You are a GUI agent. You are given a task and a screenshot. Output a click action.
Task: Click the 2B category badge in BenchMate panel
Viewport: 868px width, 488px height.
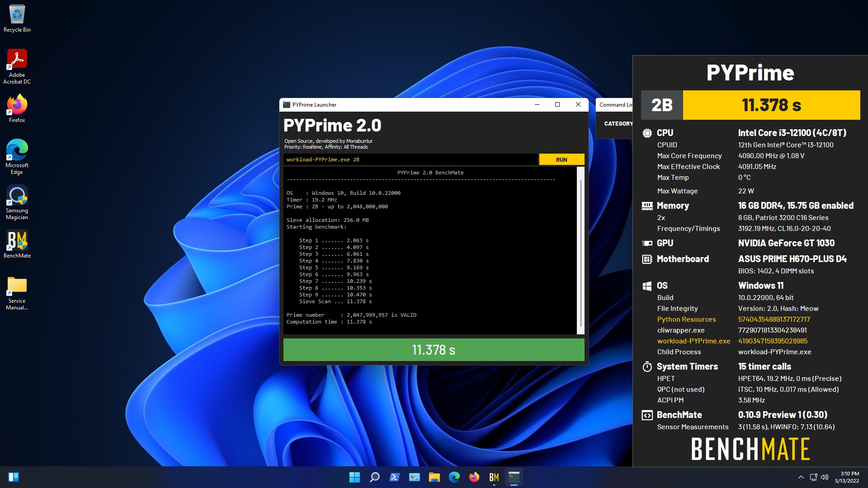click(662, 105)
